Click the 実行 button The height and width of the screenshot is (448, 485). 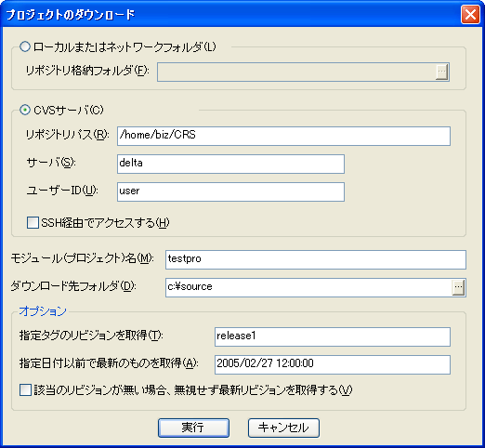[193, 428]
